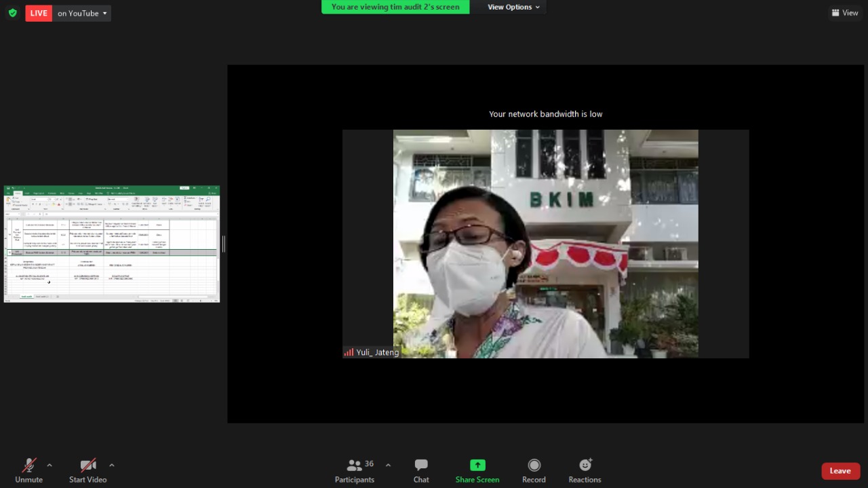Click the green Share Screen icon
The width and height of the screenshot is (868, 488).
coord(477,465)
